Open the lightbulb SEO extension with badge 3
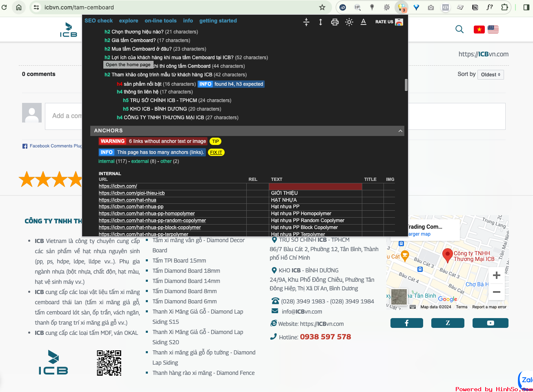The width and height of the screenshot is (533, 392). point(401,7)
